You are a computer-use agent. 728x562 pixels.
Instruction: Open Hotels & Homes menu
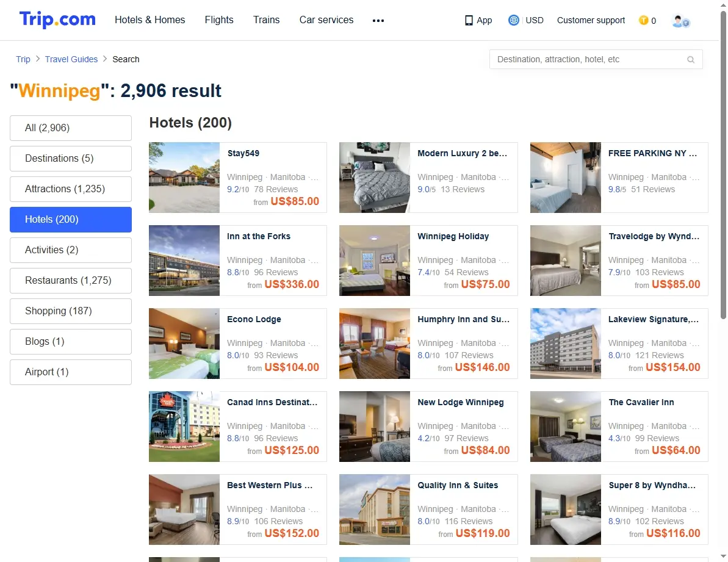150,20
